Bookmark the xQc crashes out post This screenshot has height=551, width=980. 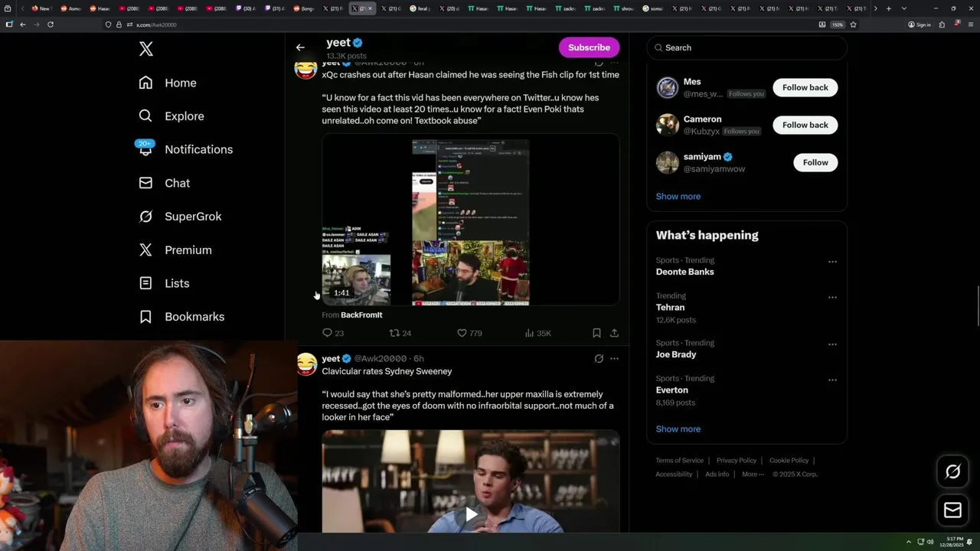(596, 333)
